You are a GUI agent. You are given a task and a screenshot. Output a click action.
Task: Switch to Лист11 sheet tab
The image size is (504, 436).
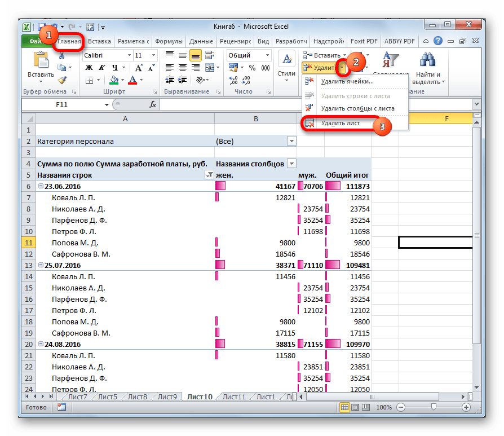pos(234,397)
